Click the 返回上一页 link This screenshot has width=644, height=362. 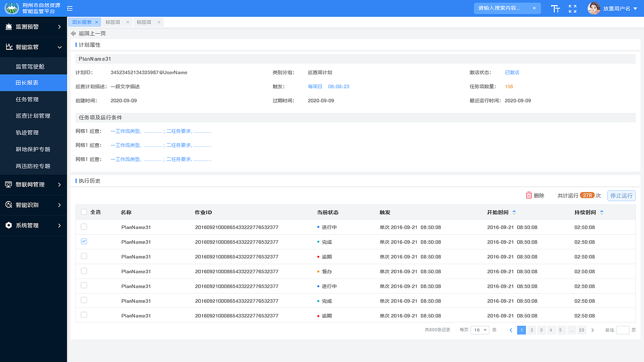tap(92, 34)
